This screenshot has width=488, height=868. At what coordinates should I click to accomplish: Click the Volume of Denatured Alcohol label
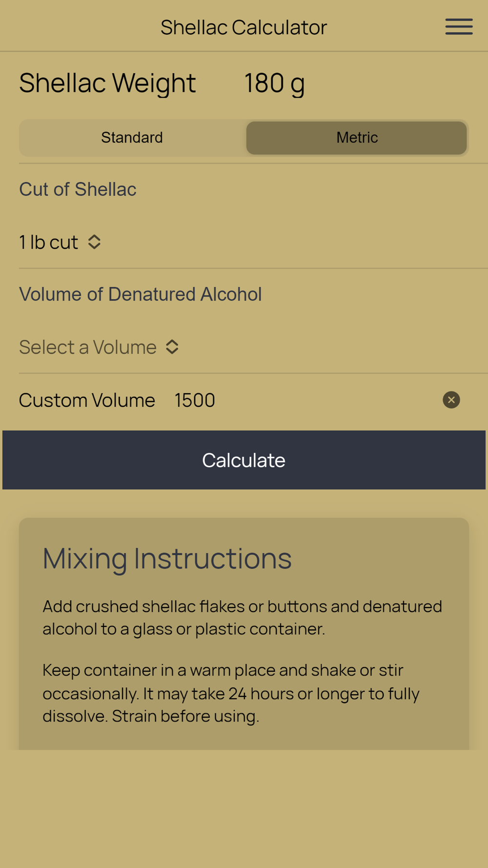point(140,294)
